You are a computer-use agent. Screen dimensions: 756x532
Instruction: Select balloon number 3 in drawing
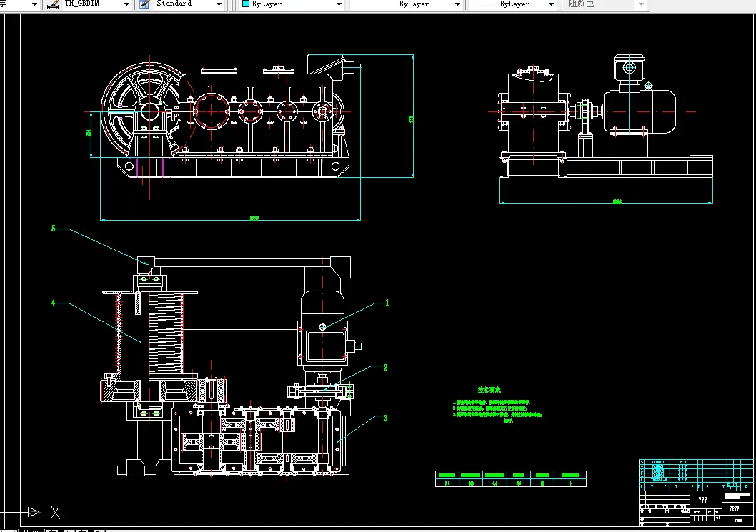tap(384, 418)
